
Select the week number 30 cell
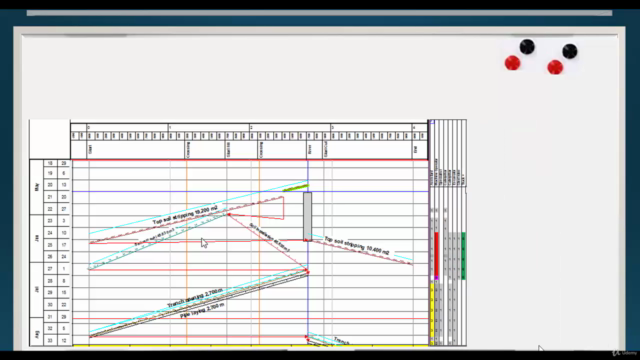50,305
